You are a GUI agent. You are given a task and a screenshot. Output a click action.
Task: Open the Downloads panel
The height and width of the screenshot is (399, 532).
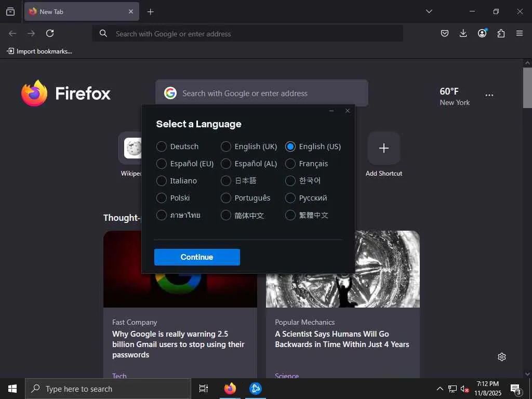coord(463,33)
